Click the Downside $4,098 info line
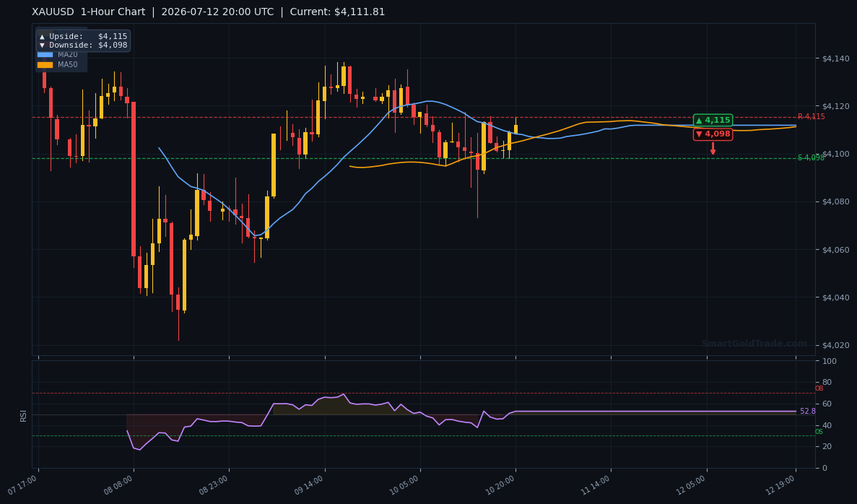 point(83,45)
